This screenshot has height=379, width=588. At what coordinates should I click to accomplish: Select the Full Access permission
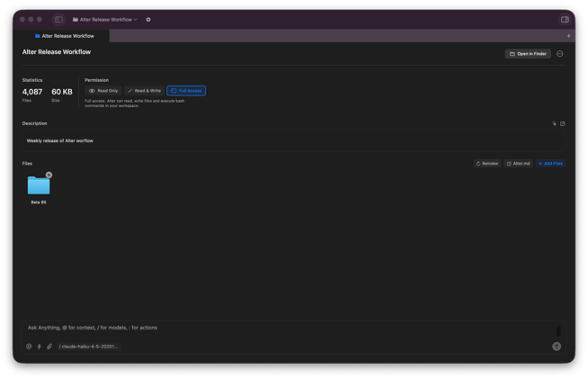[186, 91]
